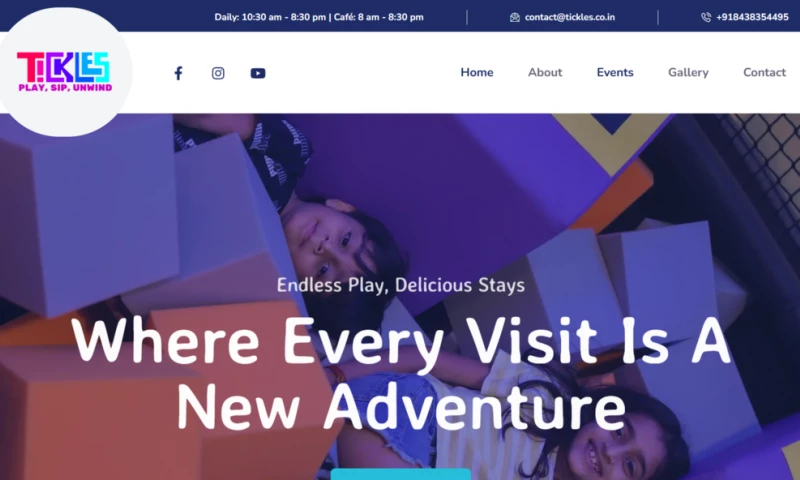Screen dimensions: 800x480
Task: Click the Tickles logo
Action: [64, 71]
